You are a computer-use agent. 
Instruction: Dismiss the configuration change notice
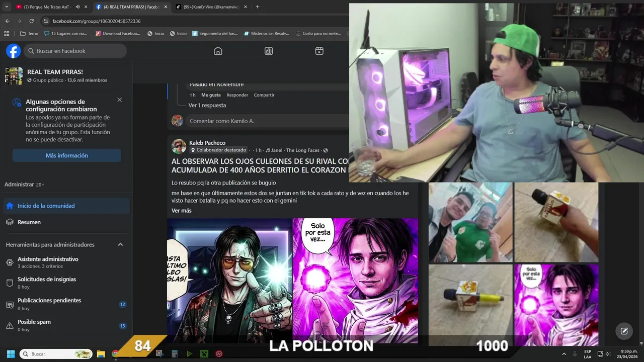pos(119,100)
